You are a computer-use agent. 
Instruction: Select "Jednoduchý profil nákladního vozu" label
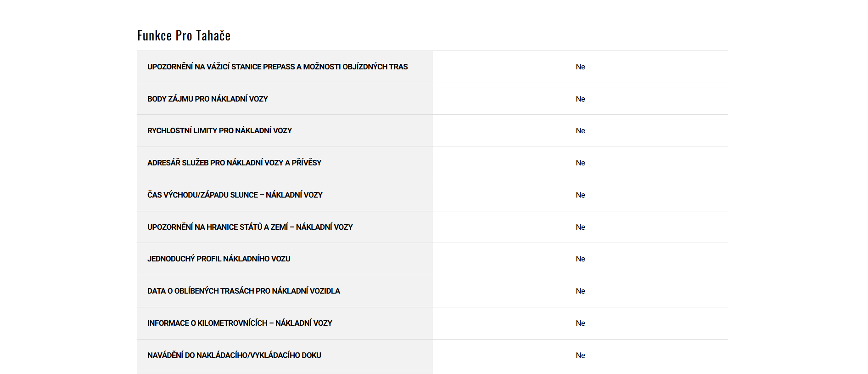(x=218, y=259)
